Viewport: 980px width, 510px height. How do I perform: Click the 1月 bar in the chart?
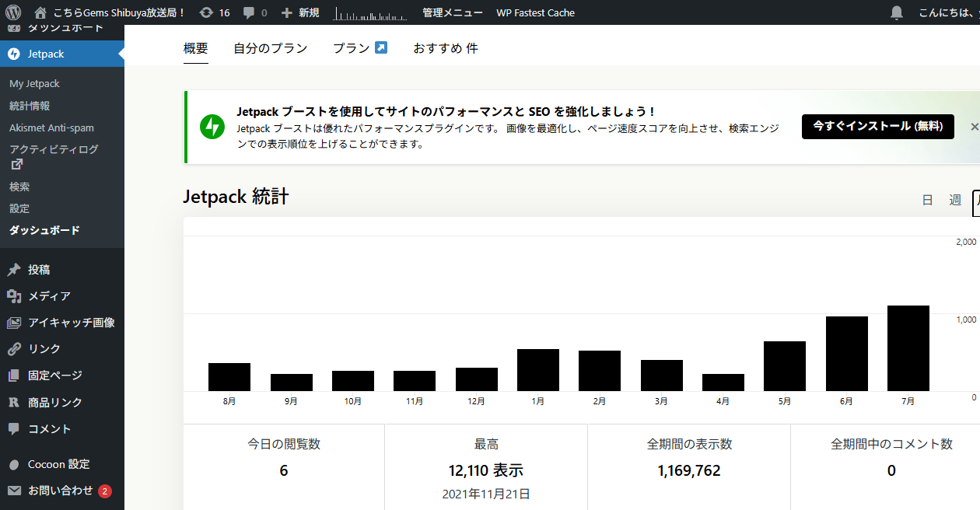[538, 370]
